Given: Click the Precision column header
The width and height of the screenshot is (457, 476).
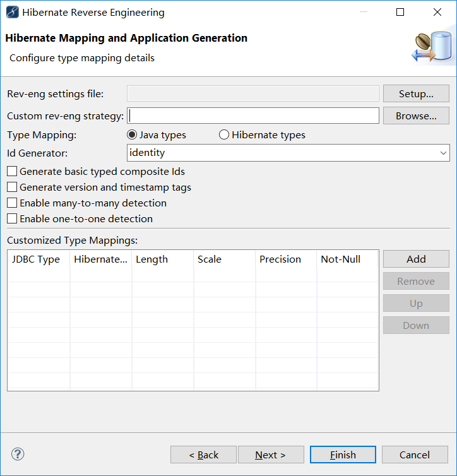Looking at the screenshot, I should pyautogui.click(x=286, y=259).
